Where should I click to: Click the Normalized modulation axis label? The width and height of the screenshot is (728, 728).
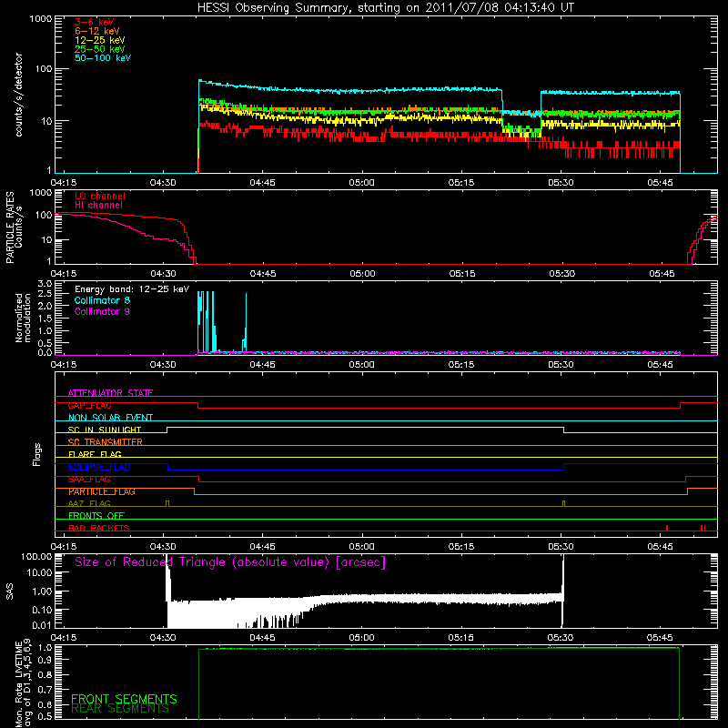coord(23,318)
